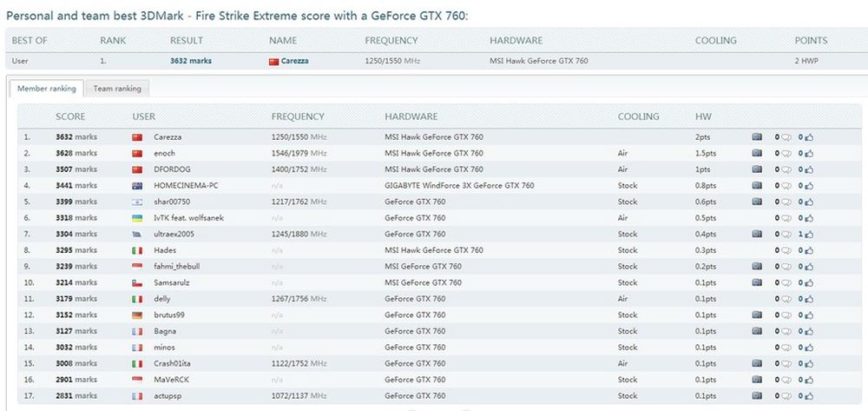The height and width of the screenshot is (411, 868).
Task: Open the DFORDOG user link
Action: coord(171,169)
